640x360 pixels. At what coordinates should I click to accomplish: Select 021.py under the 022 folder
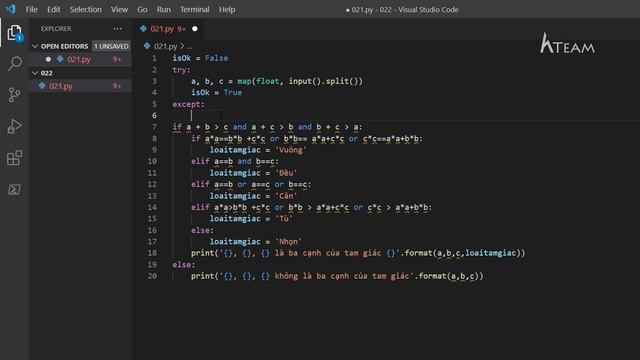[81, 86]
